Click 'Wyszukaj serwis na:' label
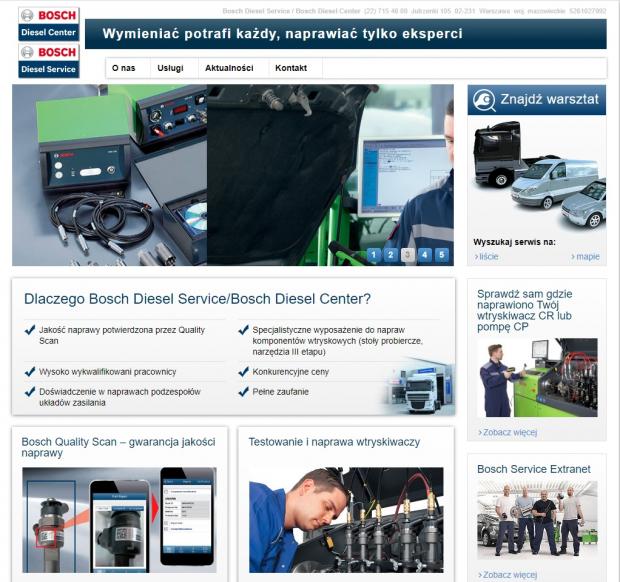Viewport: 620px width, 582px height. 514,242
